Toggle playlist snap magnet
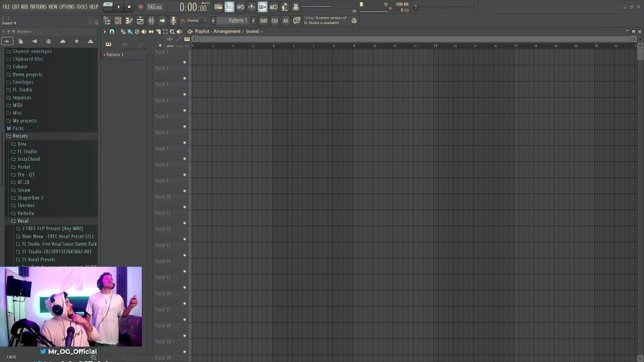The width and height of the screenshot is (644, 362). point(112,32)
